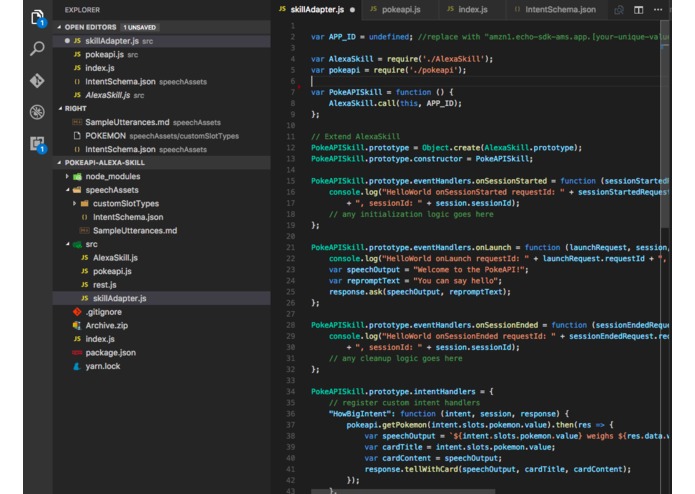695x494 pixels.
Task: Open the Explorer view in activity bar
Action: 38,18
